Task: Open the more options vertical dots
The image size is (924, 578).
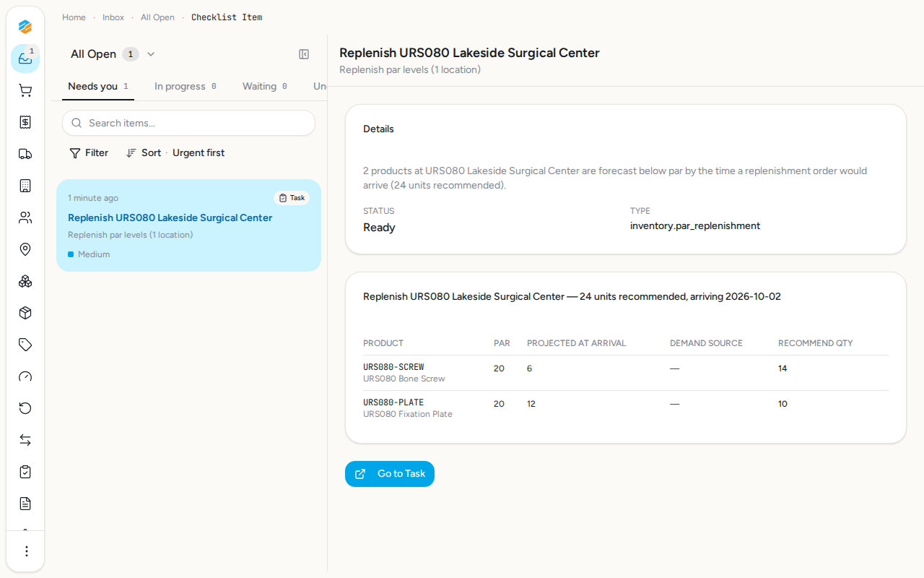Action: click(26, 551)
